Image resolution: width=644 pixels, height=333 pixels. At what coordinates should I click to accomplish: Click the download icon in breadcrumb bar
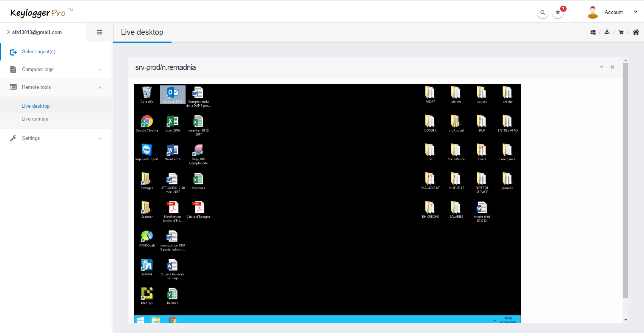point(607,32)
